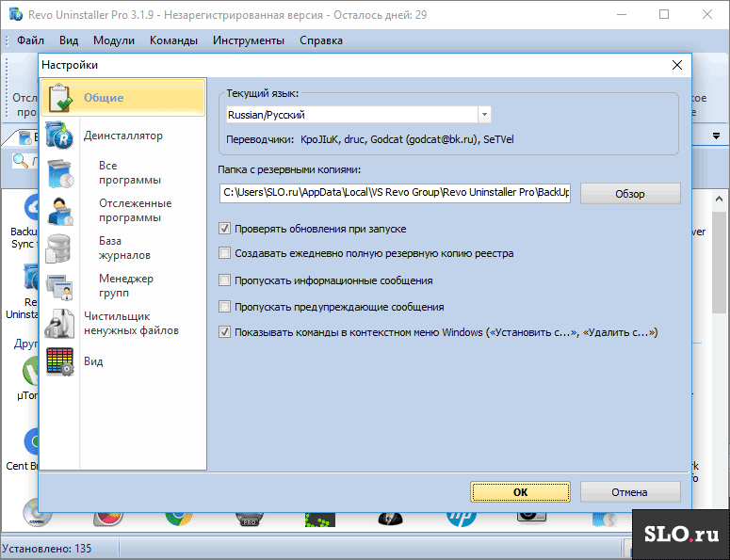Click the Менеджер групп icon
This screenshot has height=560, width=730.
(59, 286)
